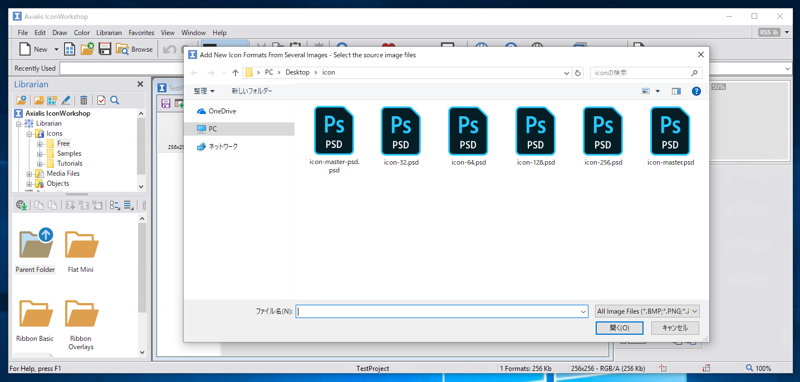Click the new librarian folder icon
This screenshot has width=800, height=382.
coord(21,100)
